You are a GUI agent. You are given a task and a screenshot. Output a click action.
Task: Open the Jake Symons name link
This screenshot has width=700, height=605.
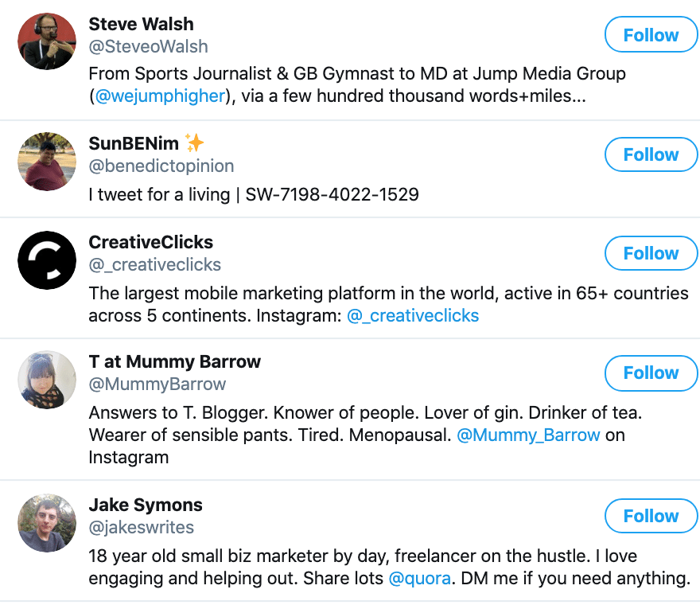click(x=146, y=505)
